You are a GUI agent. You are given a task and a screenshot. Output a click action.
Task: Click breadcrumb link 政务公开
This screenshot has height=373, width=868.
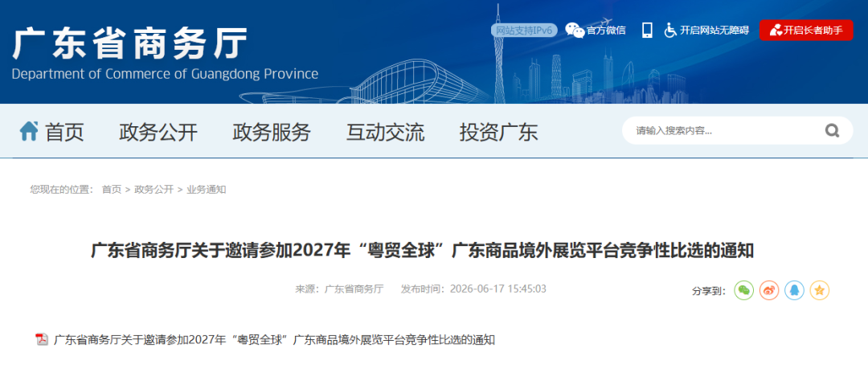pos(154,190)
